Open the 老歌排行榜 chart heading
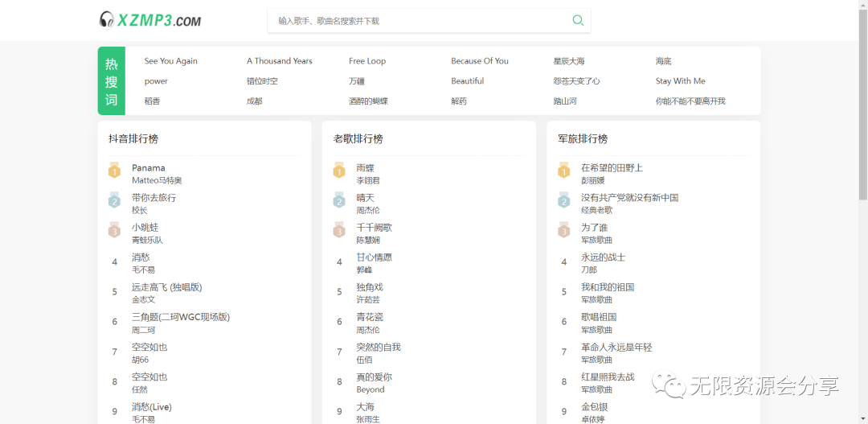Screen dimensions: 868x424 pos(358,138)
